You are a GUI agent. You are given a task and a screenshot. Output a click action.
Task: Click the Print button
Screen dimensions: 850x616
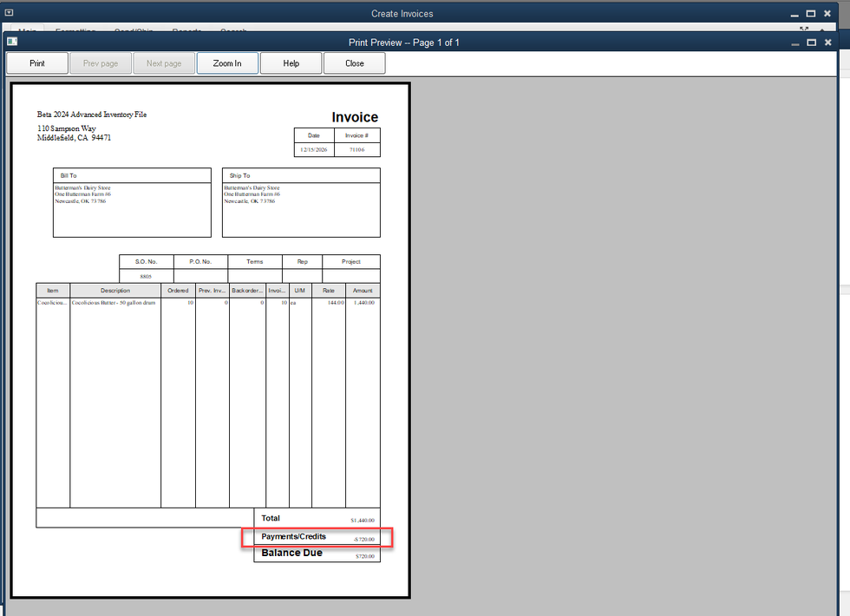[37, 63]
